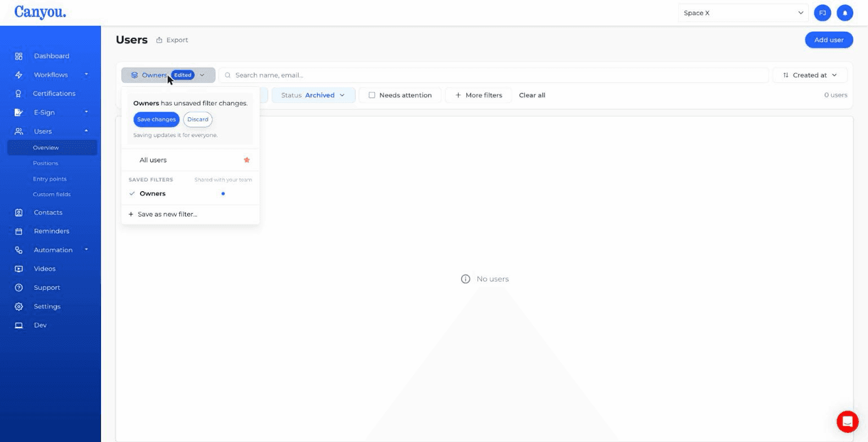The height and width of the screenshot is (442, 868).
Task: Click the Dev laptop icon
Action: [19, 325]
